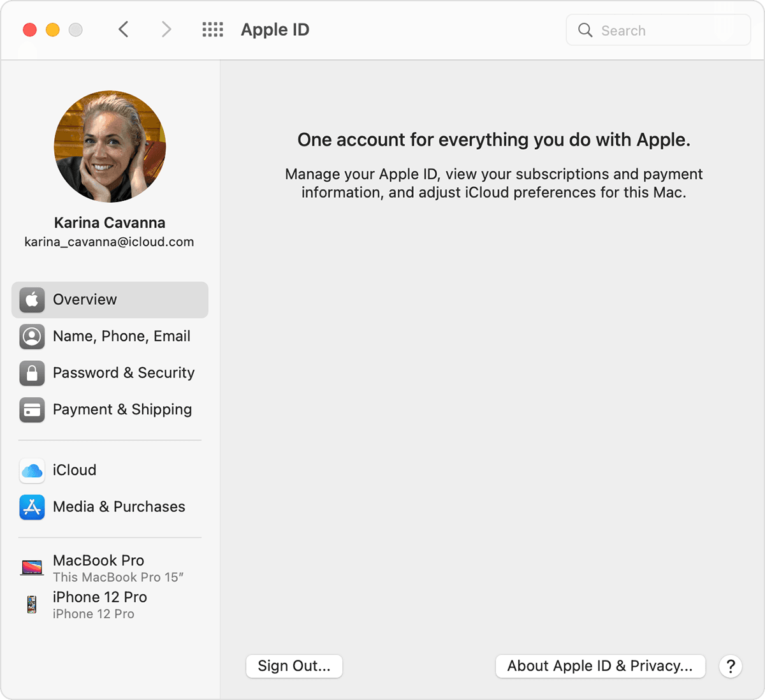
Task: Go back with the left chevron
Action: [x=124, y=29]
